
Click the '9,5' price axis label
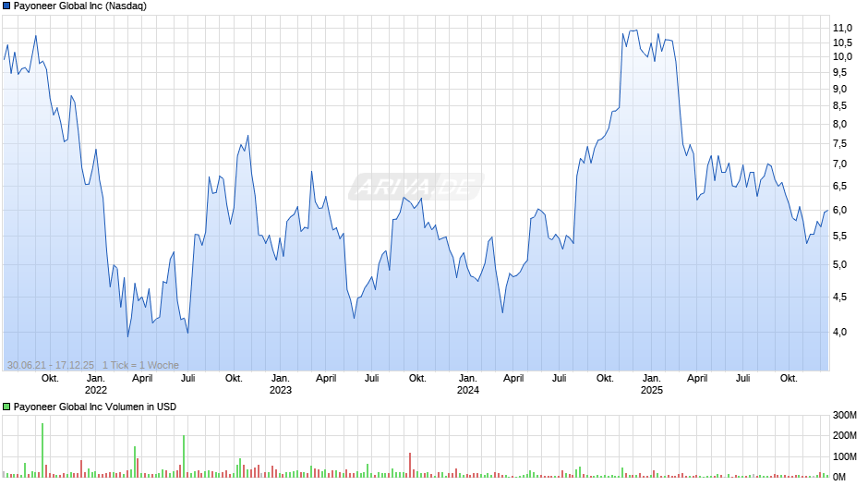839,72
